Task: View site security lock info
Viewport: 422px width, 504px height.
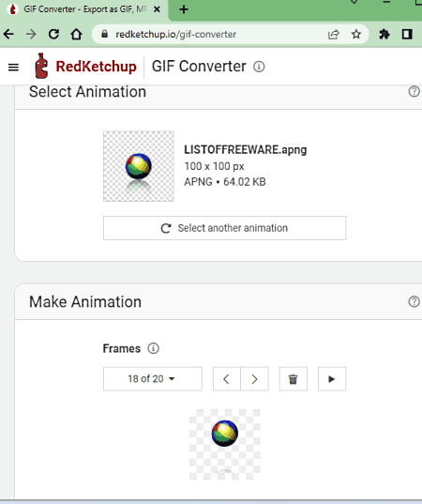Action: [x=104, y=34]
